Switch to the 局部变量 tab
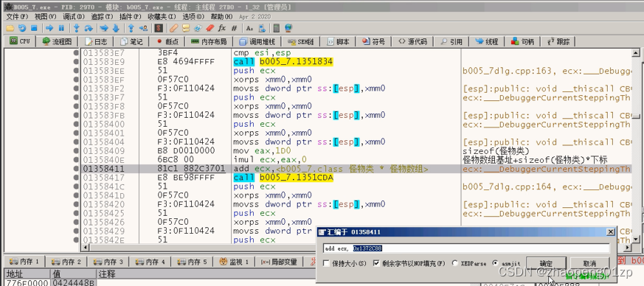The width and height of the screenshot is (644, 286). (x=279, y=262)
